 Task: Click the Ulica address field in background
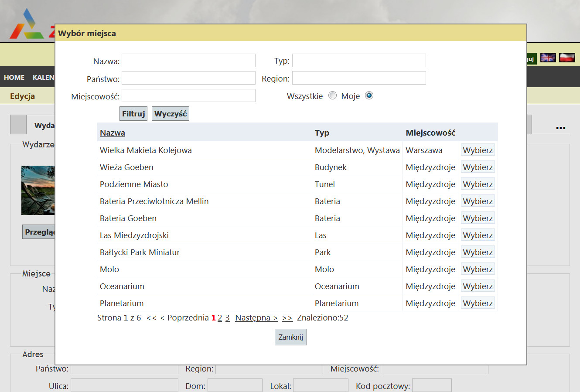click(124, 385)
